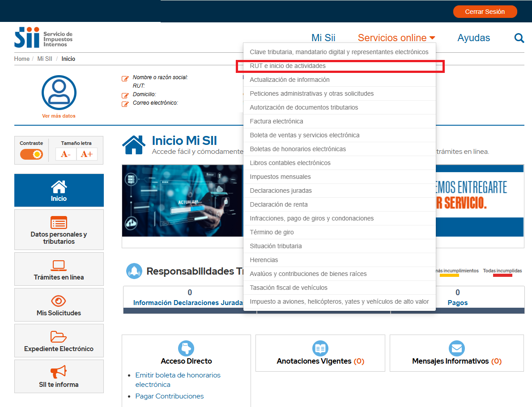Click the user profile avatar icon
This screenshot has height=407, width=532.
coord(59,93)
